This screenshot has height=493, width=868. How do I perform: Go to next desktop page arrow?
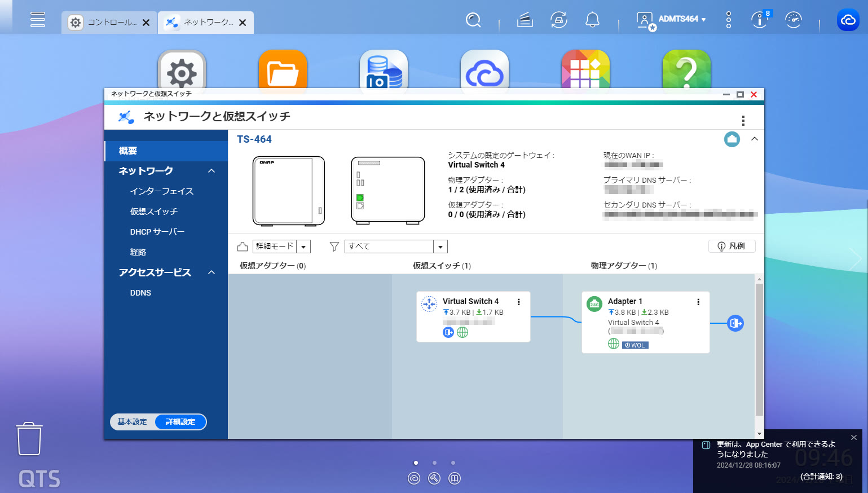click(856, 259)
